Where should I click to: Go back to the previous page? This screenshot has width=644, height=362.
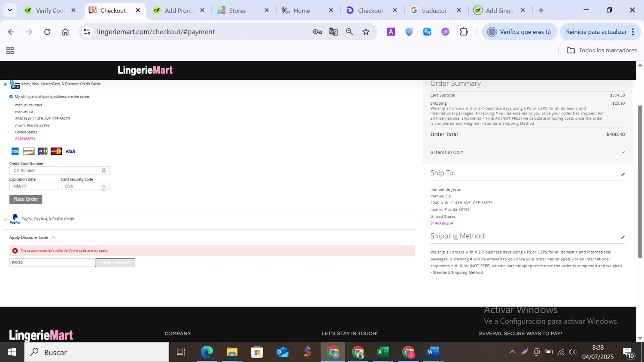tap(11, 32)
